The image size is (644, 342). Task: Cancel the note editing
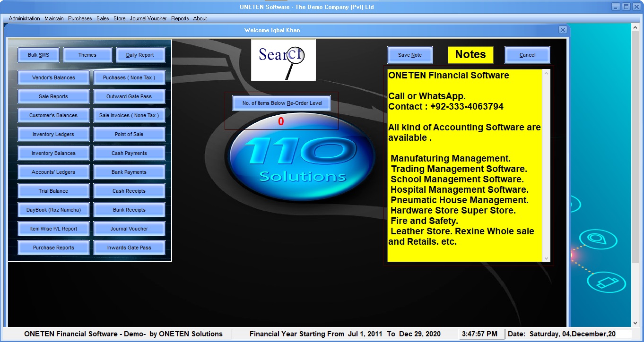click(x=527, y=55)
